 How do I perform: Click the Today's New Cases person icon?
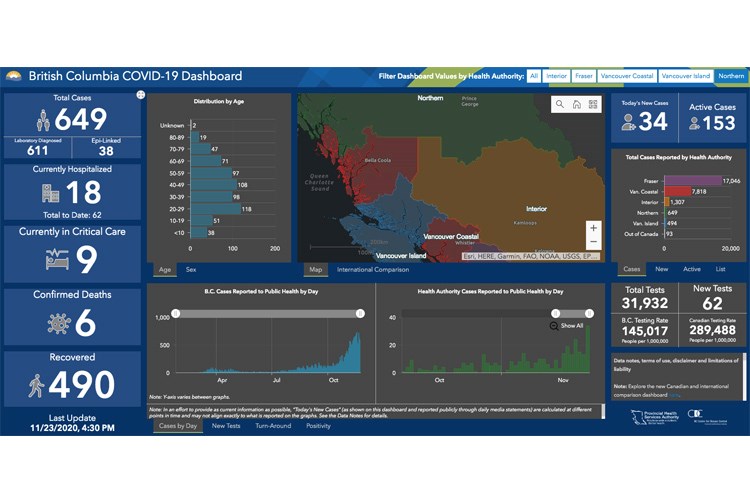click(x=628, y=122)
